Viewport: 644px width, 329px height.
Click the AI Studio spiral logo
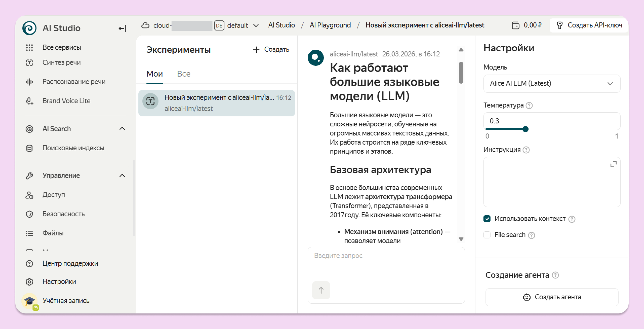coord(29,28)
